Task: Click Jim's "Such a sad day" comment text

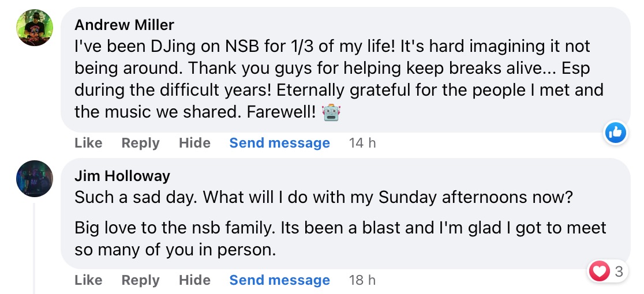Action: coord(323,198)
